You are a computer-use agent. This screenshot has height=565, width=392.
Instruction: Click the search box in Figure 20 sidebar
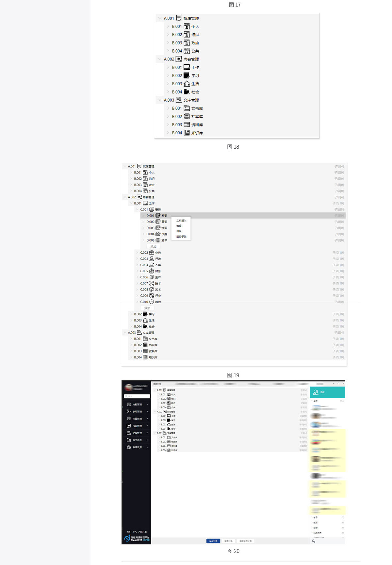pos(137,396)
